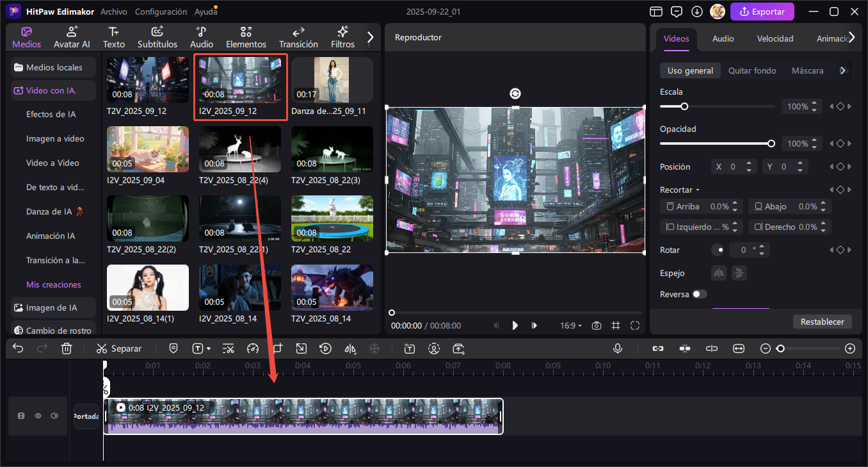Switch to the Velocidad tab

point(775,38)
